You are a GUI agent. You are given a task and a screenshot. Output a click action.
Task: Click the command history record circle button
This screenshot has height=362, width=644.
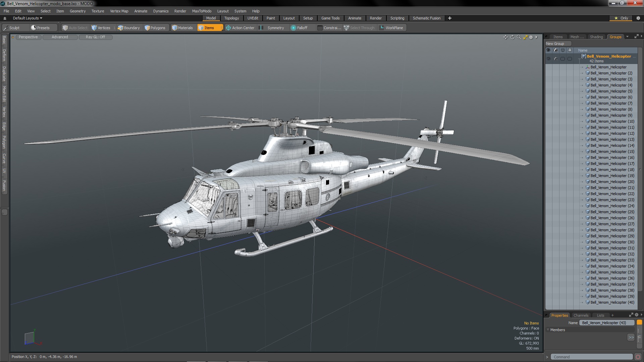638,357
